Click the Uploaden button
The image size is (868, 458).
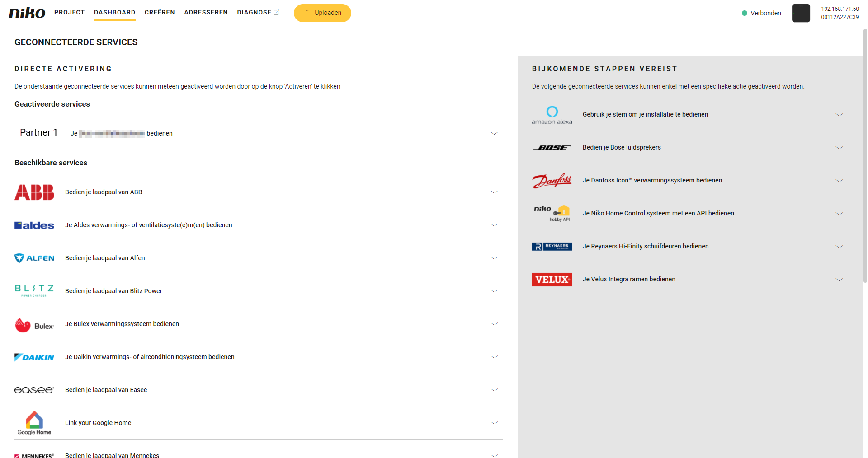[322, 13]
